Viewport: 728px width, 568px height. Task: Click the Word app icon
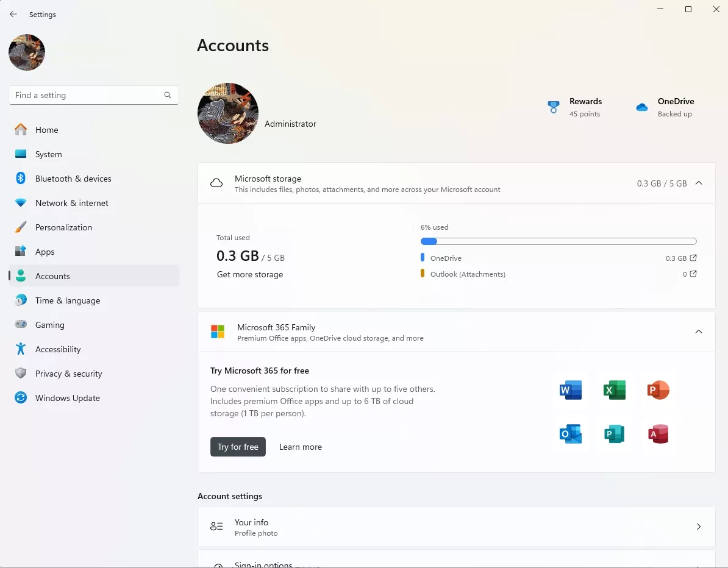click(571, 390)
